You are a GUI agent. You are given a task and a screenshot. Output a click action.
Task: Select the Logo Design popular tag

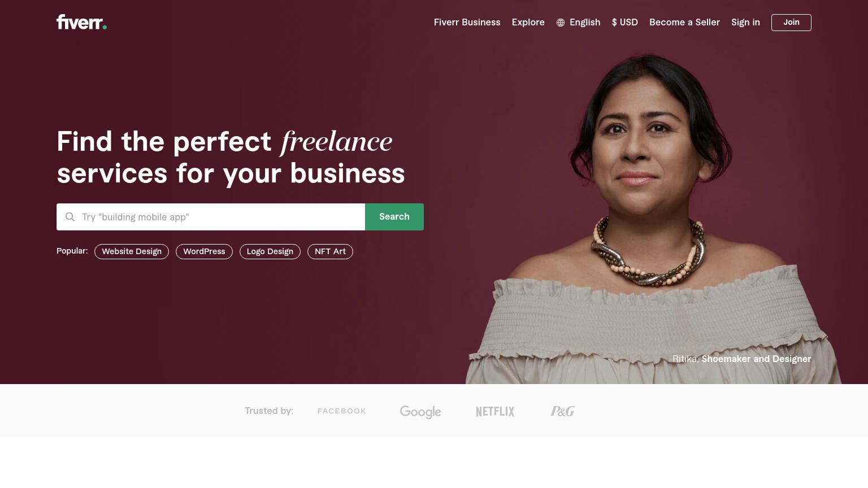[270, 252]
